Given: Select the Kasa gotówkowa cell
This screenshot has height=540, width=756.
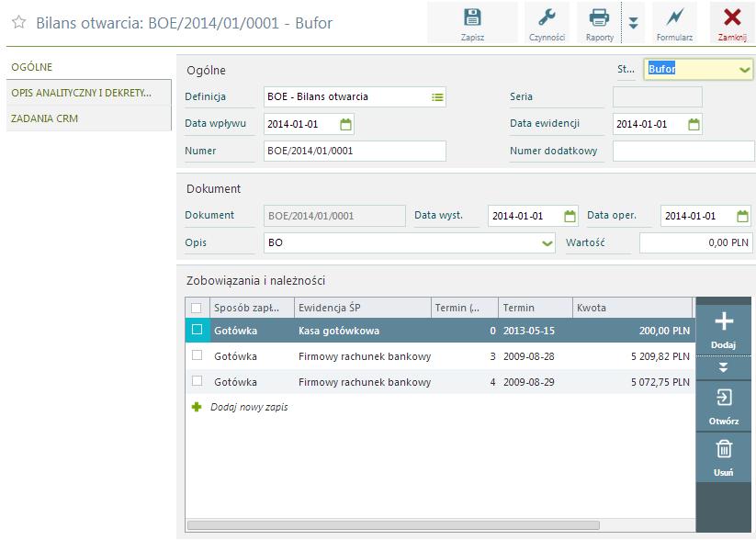Looking at the screenshot, I should (x=362, y=331).
